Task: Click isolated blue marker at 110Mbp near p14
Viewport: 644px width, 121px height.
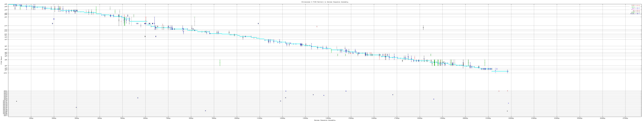Action: 258,24
